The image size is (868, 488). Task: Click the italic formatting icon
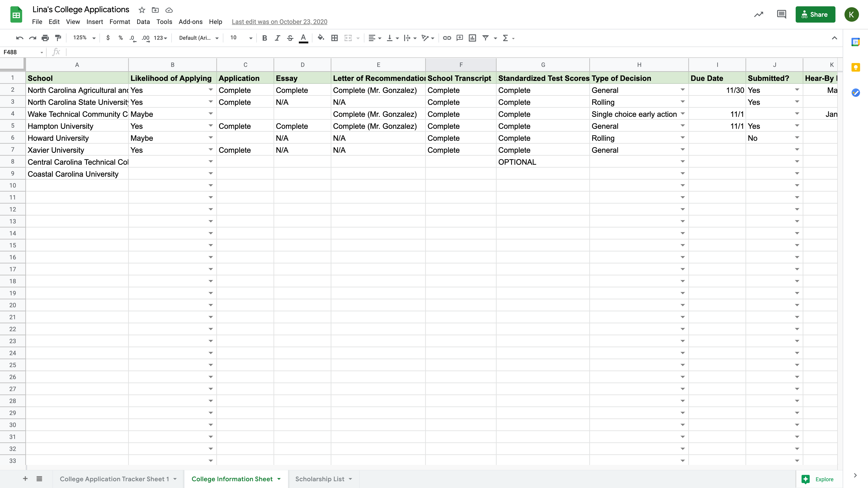[277, 38]
